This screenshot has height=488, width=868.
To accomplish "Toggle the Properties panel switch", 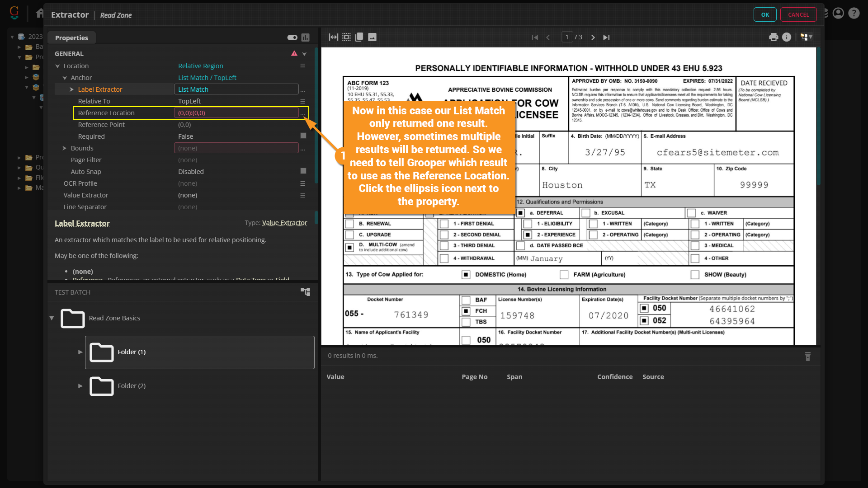I will click(292, 38).
